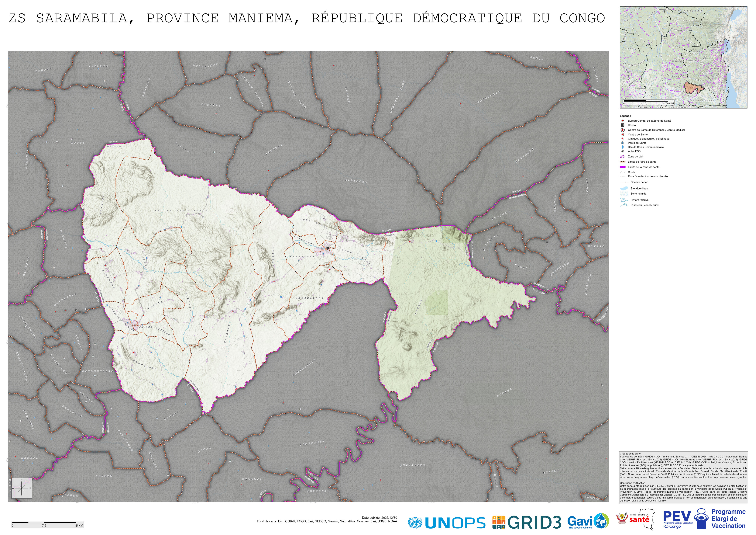Click the 'Bureau Central de la Zone de Santé' legend text
This screenshot has height=535, width=756.
[x=649, y=121]
